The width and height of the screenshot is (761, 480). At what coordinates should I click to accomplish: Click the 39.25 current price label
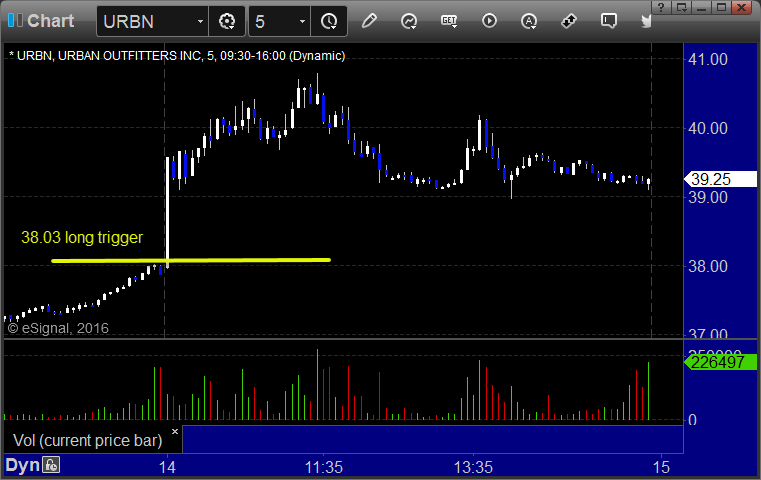pyautogui.click(x=720, y=179)
